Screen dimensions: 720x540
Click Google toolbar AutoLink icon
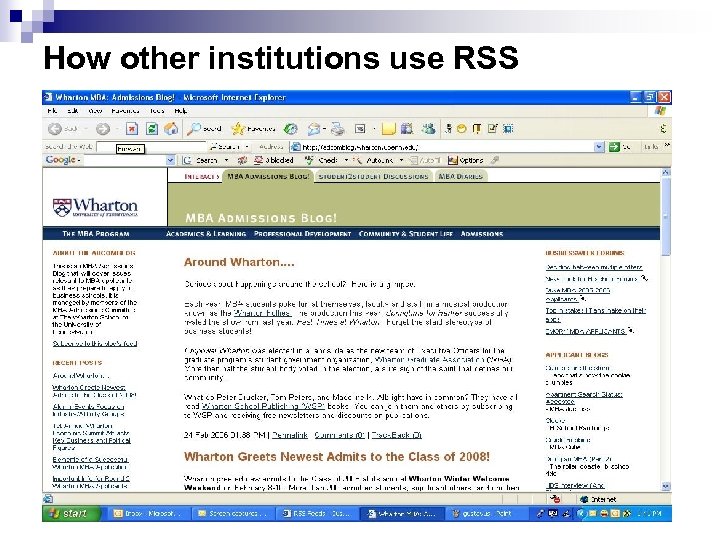(372, 160)
